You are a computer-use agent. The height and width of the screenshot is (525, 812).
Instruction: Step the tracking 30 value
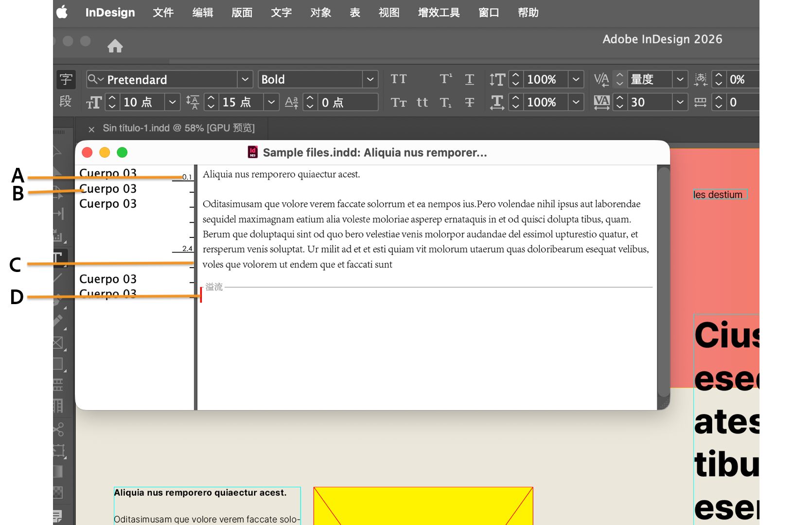click(x=619, y=102)
